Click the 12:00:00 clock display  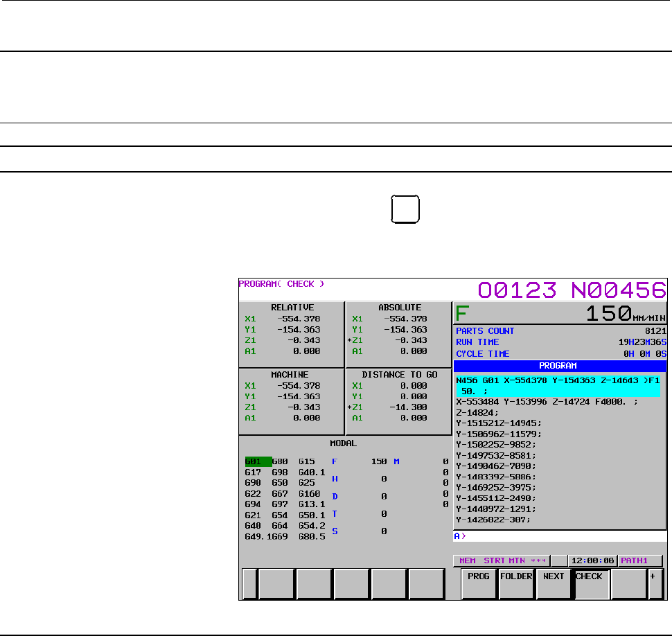coord(593,560)
